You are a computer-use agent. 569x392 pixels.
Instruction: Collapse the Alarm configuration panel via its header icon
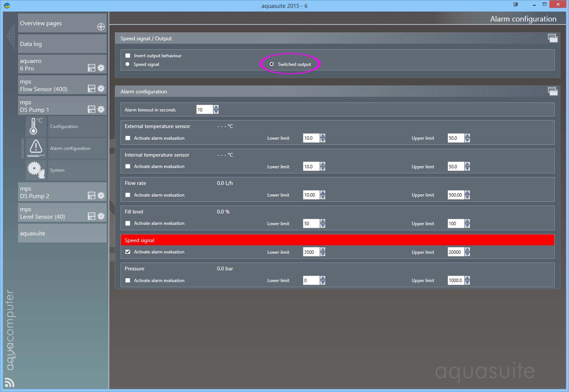tap(552, 91)
